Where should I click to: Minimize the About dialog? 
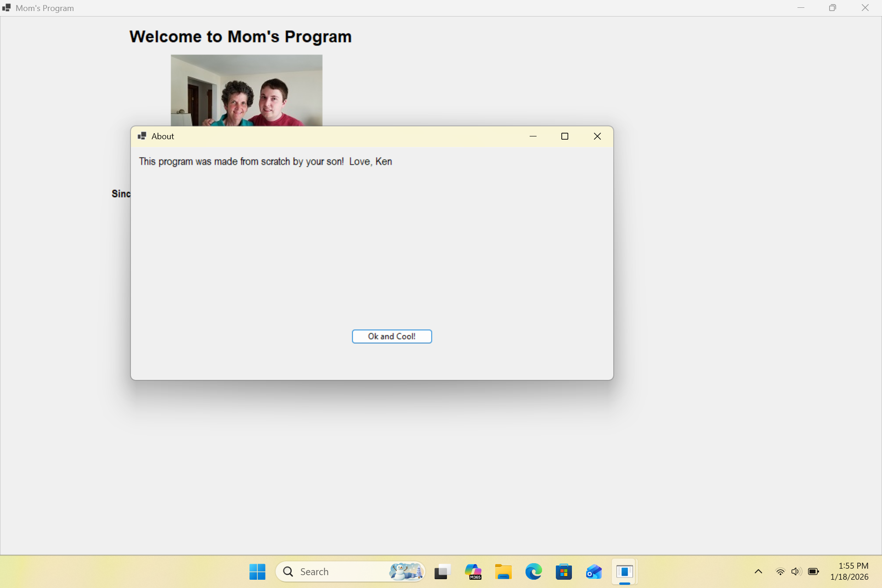coord(533,136)
